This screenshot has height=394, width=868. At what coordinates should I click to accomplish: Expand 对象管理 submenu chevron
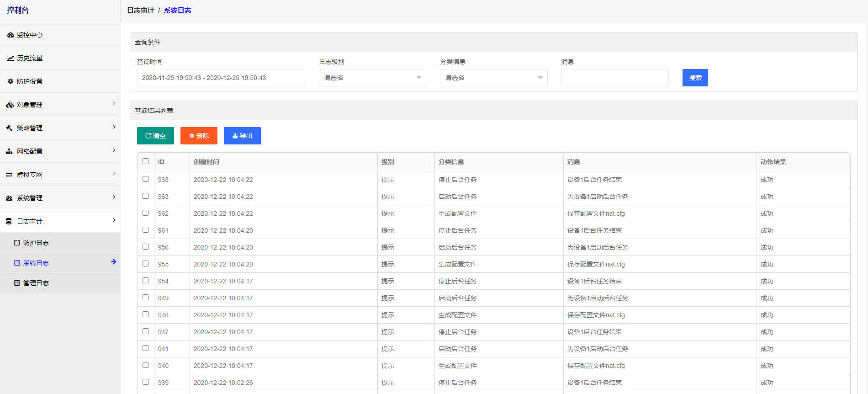114,104
